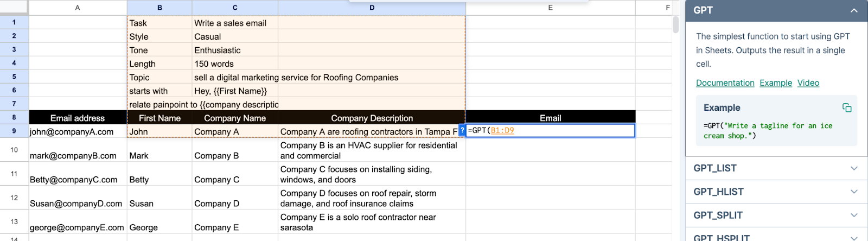Image resolution: width=868 pixels, height=241 pixels.
Task: Click the 'starts with' cell
Action: pos(159,91)
